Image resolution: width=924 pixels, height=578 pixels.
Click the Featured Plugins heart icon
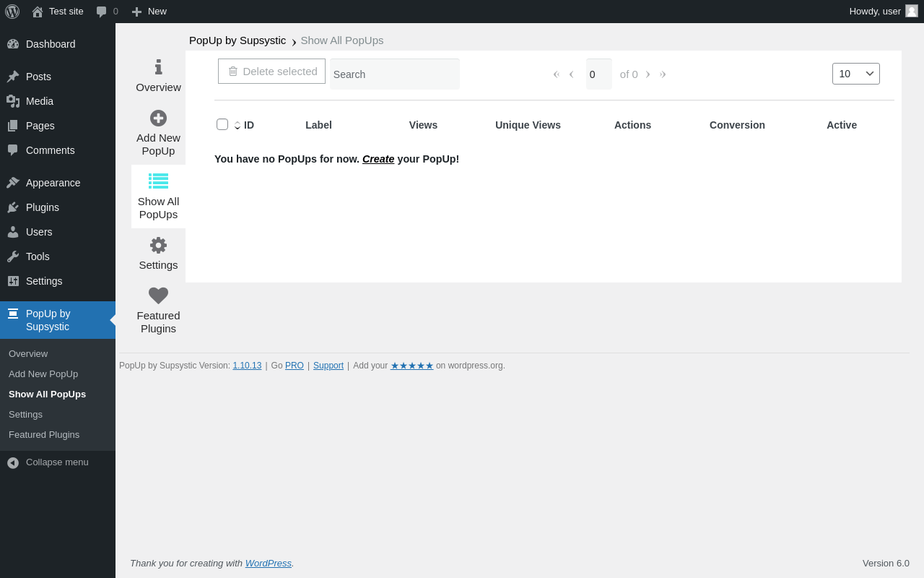[158, 296]
